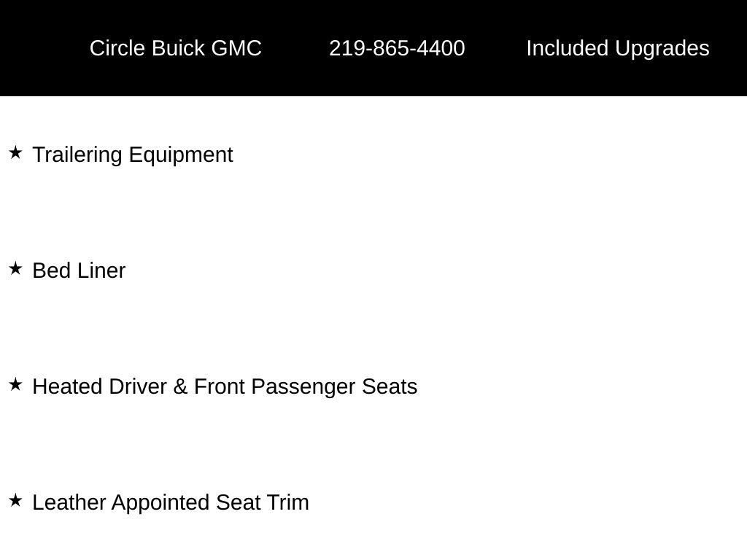Click the word Heated in the list
The image size is (747, 560).
68,386
